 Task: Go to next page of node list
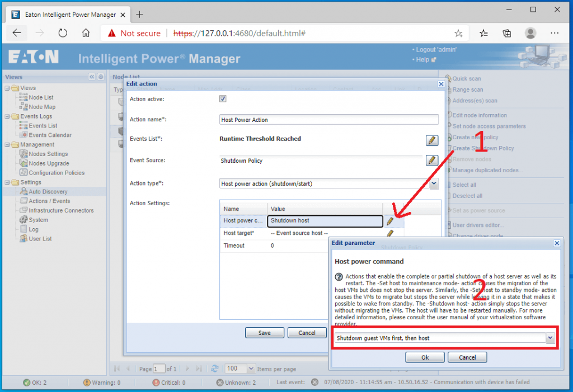point(187,369)
